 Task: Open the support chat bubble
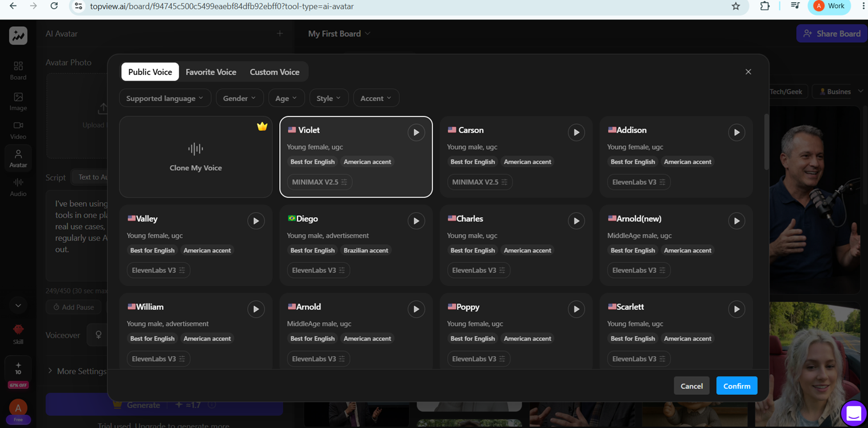[x=853, y=414]
